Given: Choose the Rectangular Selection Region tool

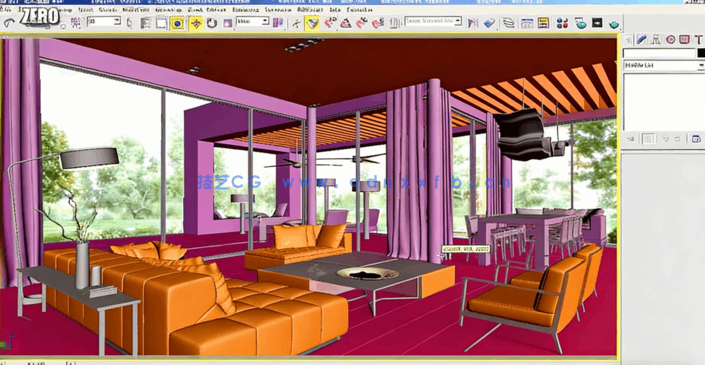Looking at the screenshot, I should [161, 23].
